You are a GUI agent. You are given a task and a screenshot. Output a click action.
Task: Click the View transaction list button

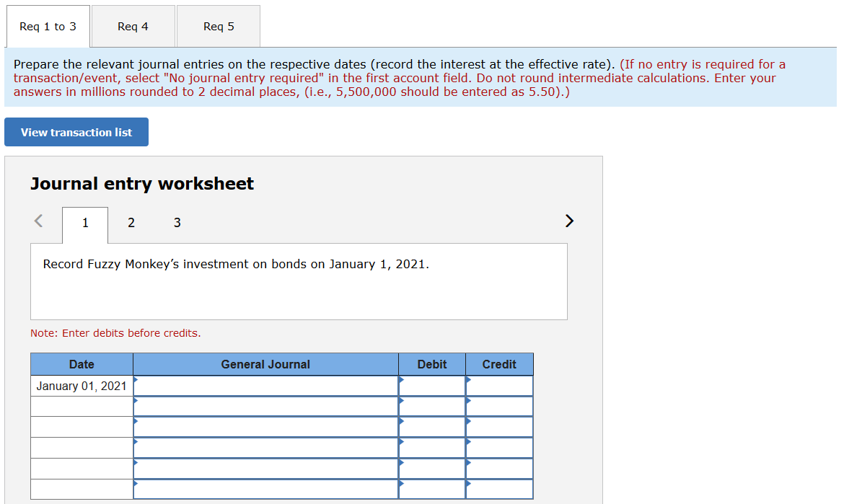[x=76, y=132]
